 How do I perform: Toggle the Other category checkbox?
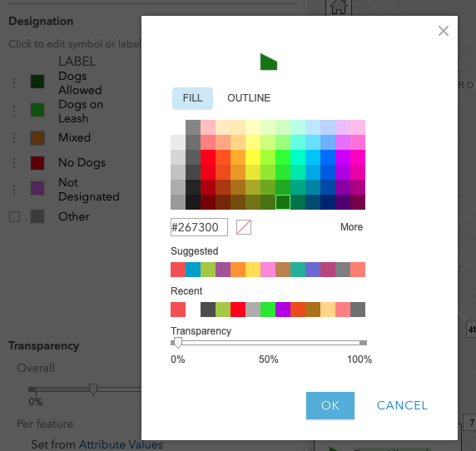15,217
